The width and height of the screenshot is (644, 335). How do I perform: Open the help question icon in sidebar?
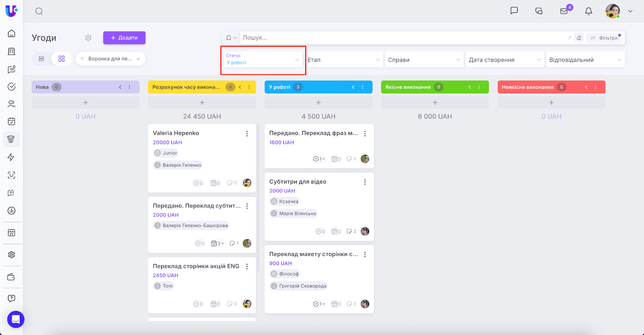[x=12, y=298]
